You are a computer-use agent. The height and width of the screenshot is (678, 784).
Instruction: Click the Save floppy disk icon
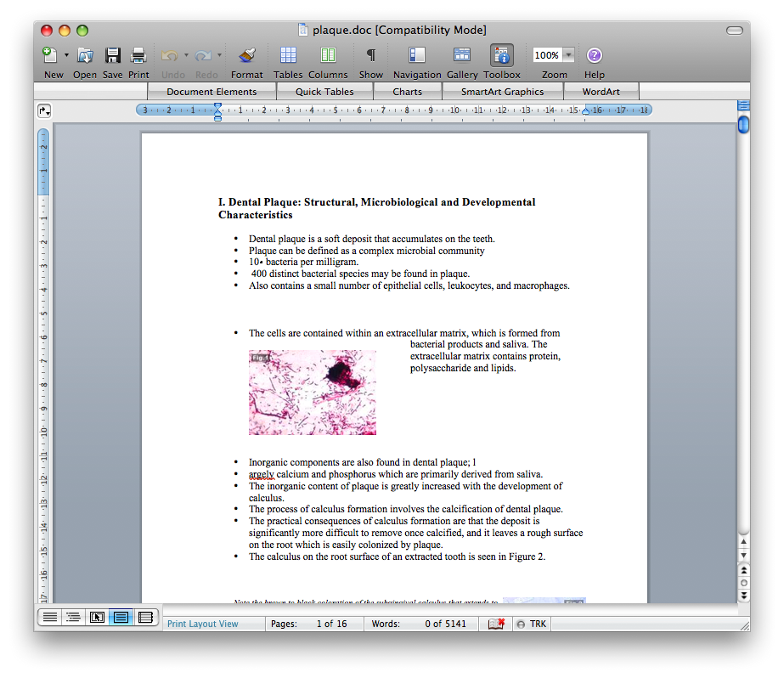pyautogui.click(x=112, y=56)
